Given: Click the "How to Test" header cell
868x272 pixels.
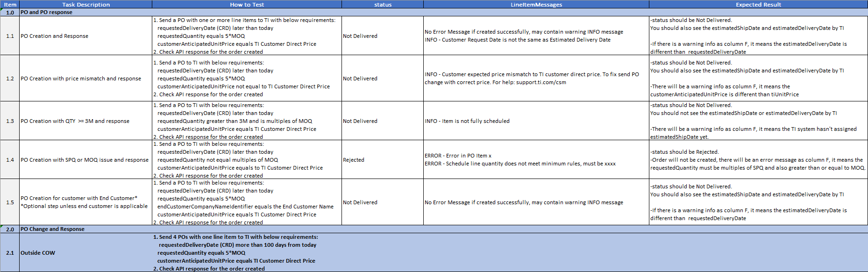Looking at the screenshot, I should 247,5.
